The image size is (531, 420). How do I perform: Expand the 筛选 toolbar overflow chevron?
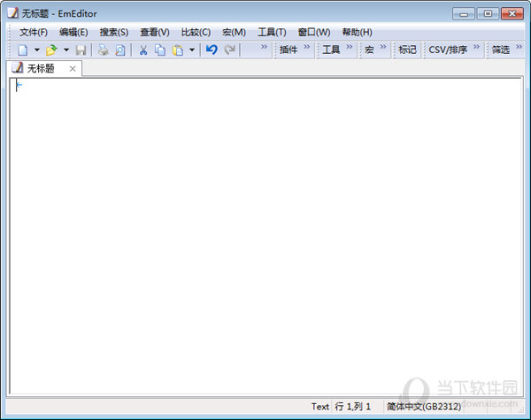[x=519, y=46]
